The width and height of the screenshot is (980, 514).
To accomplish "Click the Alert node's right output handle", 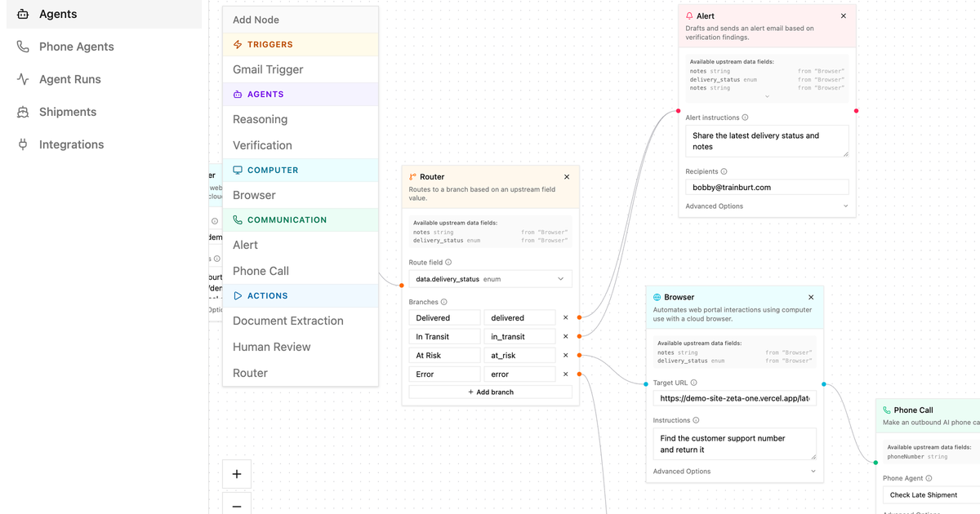I will point(856,111).
